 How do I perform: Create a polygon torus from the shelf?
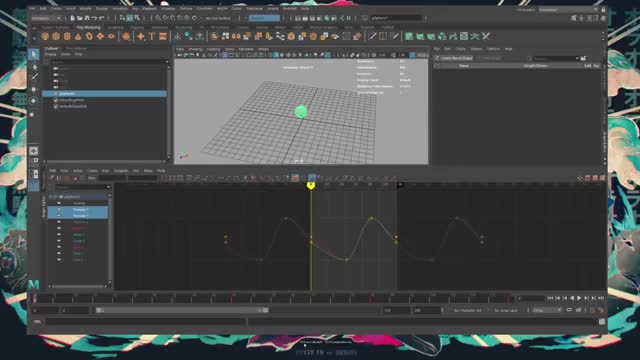coord(89,36)
